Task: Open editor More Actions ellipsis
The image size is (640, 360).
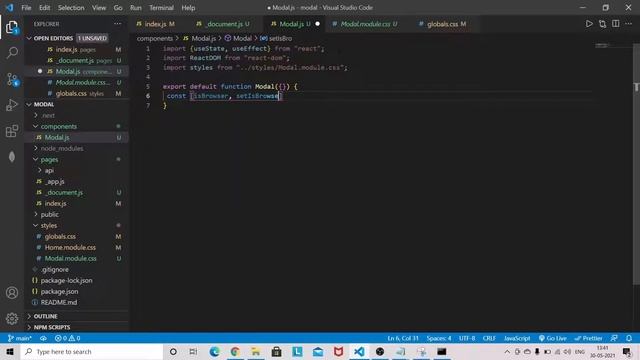Action: [x=629, y=24]
